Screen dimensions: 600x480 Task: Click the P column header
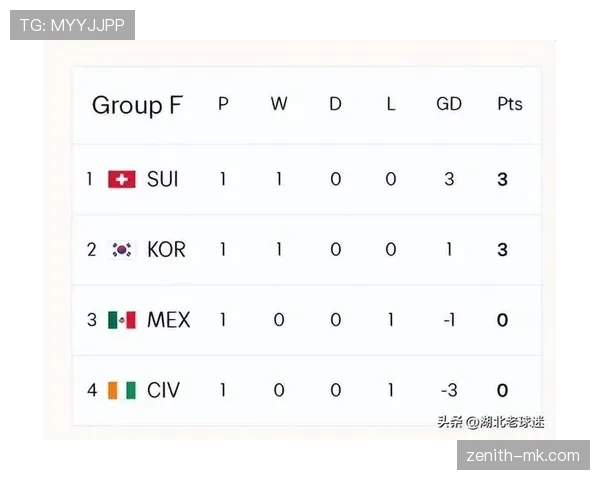[x=223, y=104]
